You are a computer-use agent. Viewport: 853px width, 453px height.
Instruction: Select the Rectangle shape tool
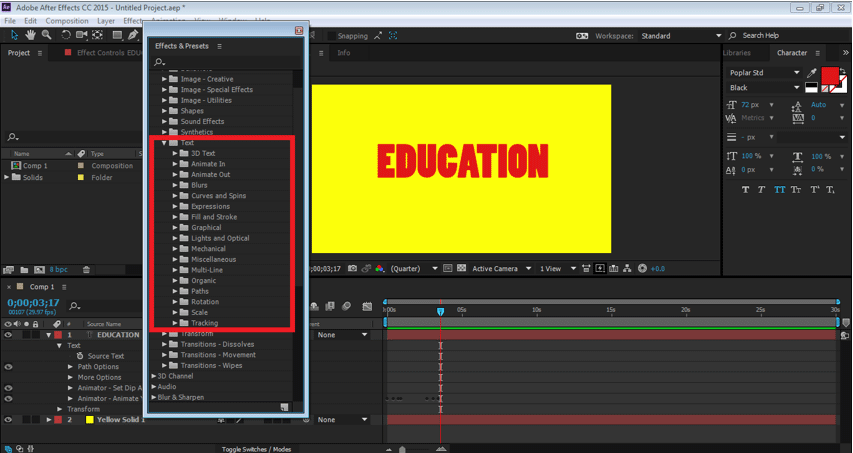[x=117, y=35]
